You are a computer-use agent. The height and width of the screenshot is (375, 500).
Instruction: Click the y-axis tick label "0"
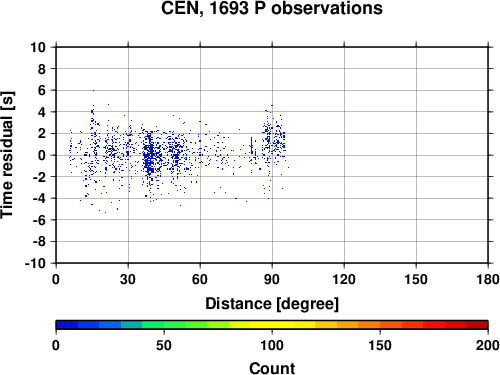(42, 155)
